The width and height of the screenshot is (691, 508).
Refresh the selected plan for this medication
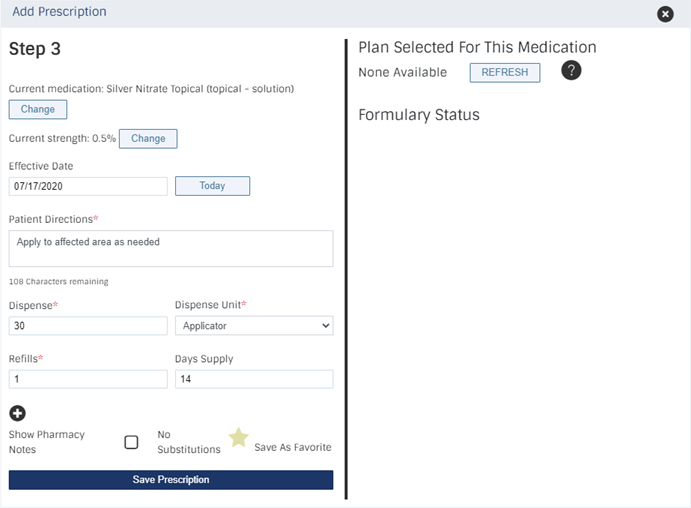point(505,72)
